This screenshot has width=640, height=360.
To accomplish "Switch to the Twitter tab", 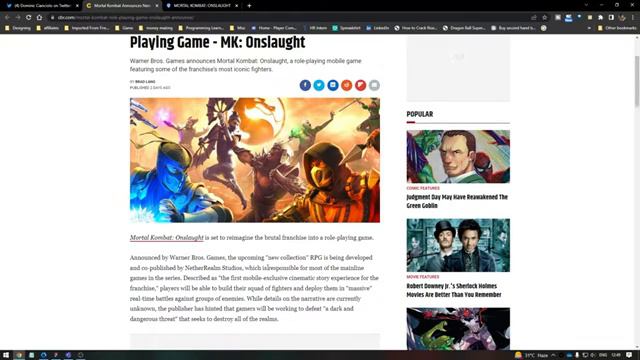I will coord(41,6).
